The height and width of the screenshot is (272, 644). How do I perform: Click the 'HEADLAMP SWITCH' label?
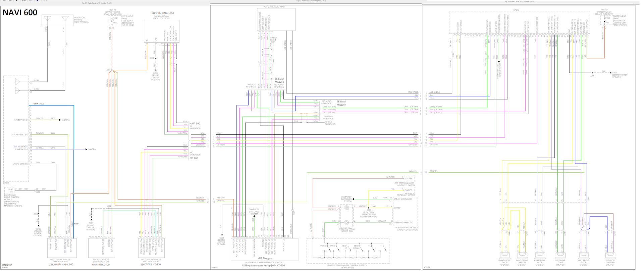(406, 195)
